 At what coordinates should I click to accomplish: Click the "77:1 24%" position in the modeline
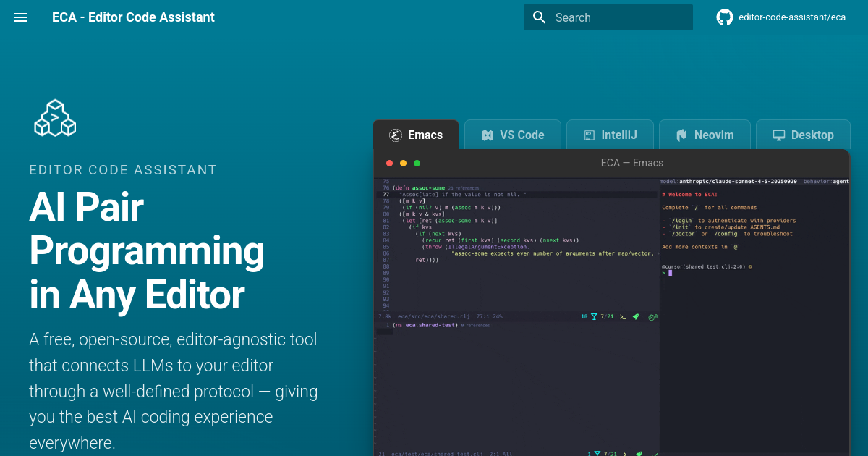click(x=488, y=316)
